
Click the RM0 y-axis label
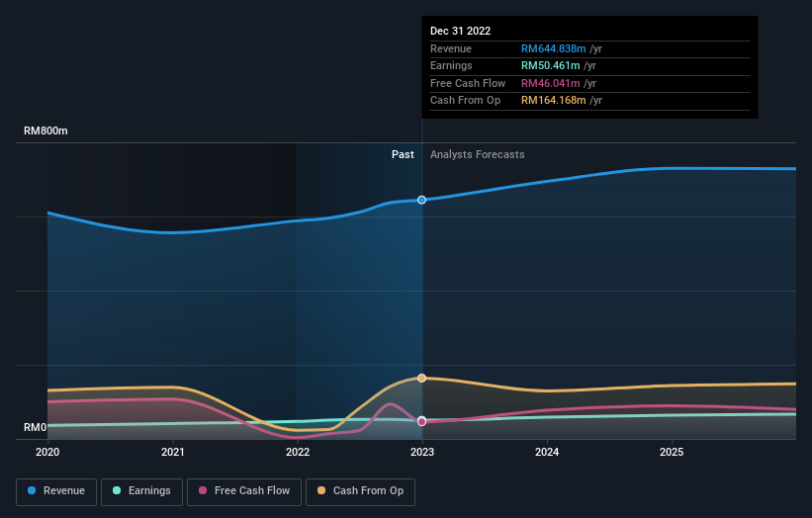[x=36, y=427]
